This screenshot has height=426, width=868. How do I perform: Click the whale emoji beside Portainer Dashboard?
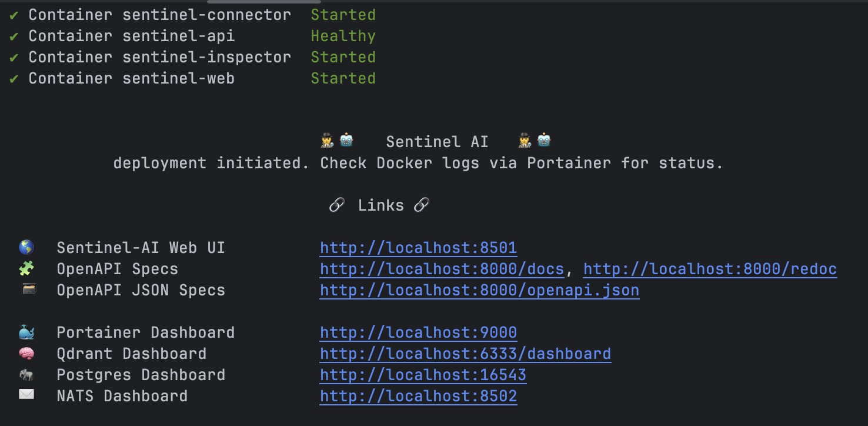pyautogui.click(x=26, y=332)
